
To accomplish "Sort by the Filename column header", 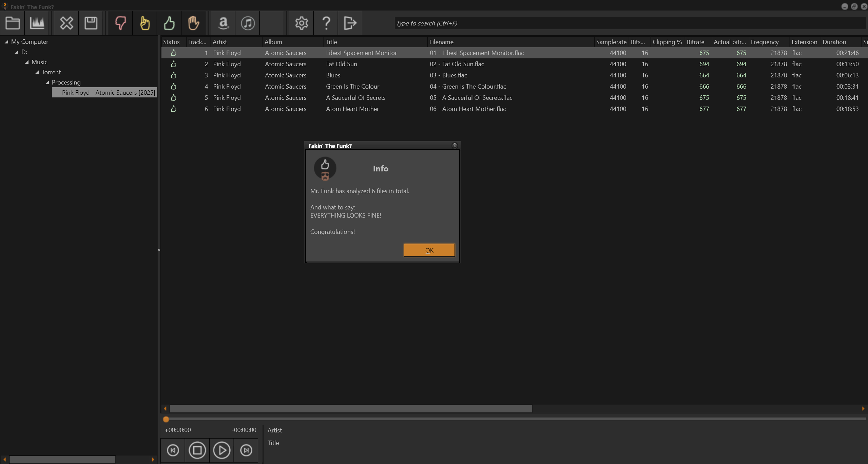I will [x=441, y=42].
